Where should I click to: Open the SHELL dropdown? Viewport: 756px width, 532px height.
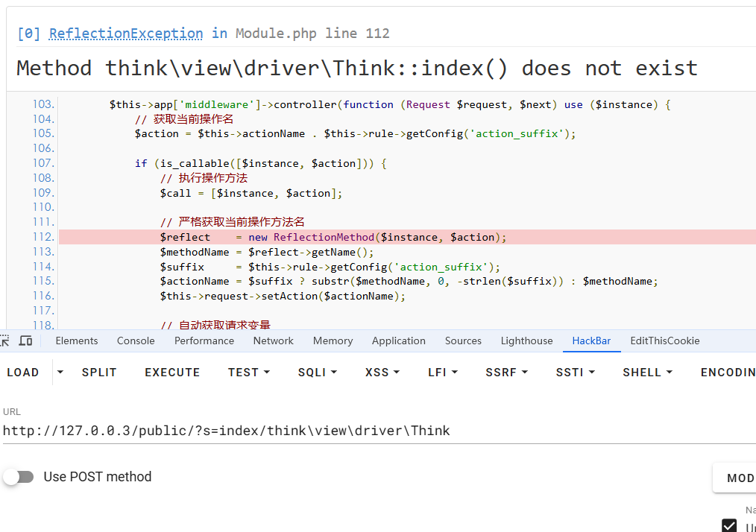[x=647, y=372]
